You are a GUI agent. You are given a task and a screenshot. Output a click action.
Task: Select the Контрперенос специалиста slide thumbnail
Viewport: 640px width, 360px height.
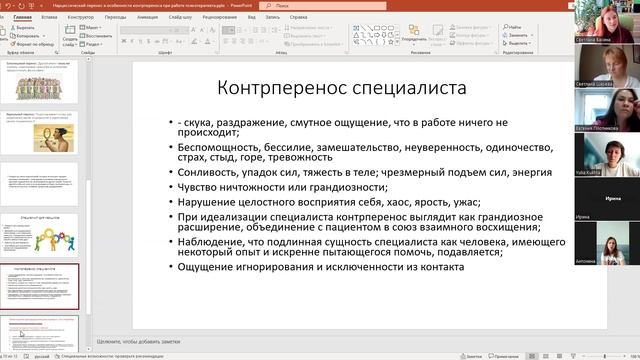point(40,287)
